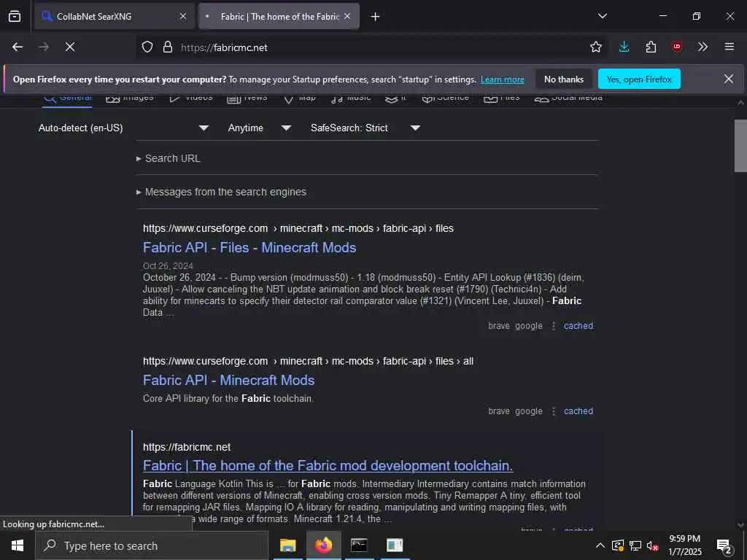
Task: View site security padlock info
Action: (168, 47)
